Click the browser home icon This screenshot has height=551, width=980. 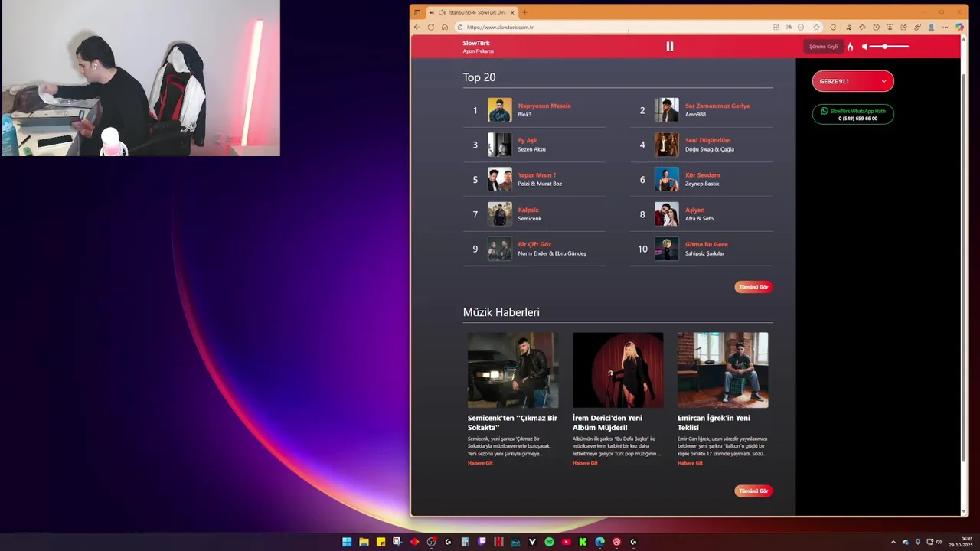(x=445, y=27)
